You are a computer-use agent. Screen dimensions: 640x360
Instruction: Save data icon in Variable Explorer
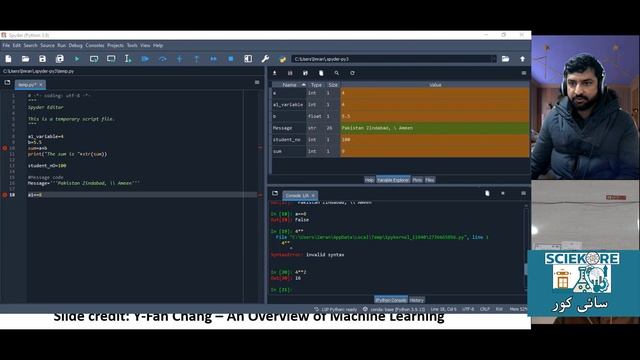click(x=290, y=73)
